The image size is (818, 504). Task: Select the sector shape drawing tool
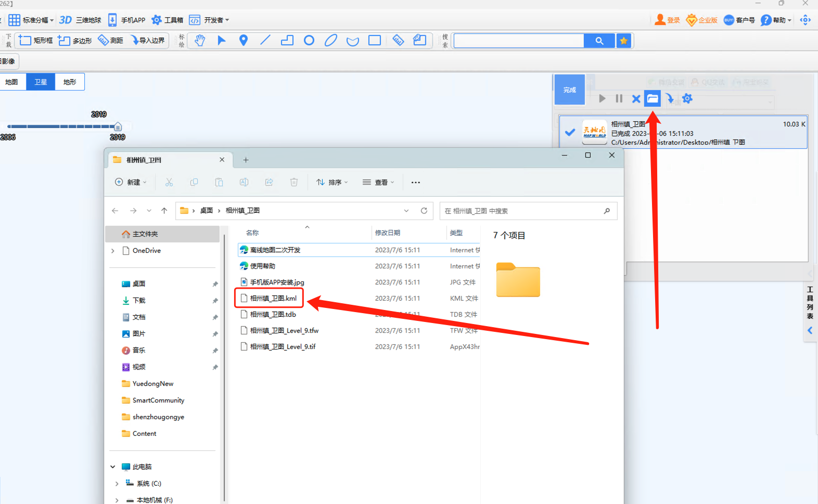click(353, 41)
